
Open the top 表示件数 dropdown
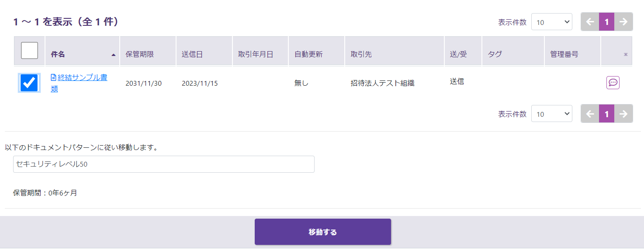click(551, 22)
